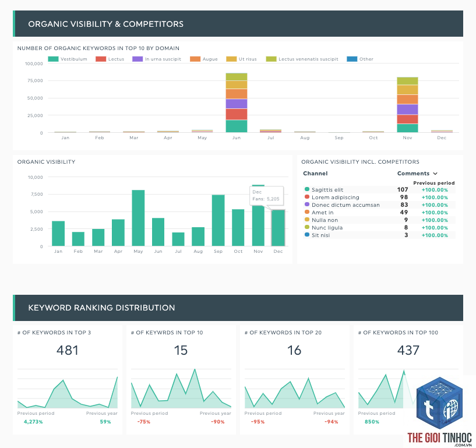
Task: Toggle the Lectus legend series
Action: (x=110, y=59)
